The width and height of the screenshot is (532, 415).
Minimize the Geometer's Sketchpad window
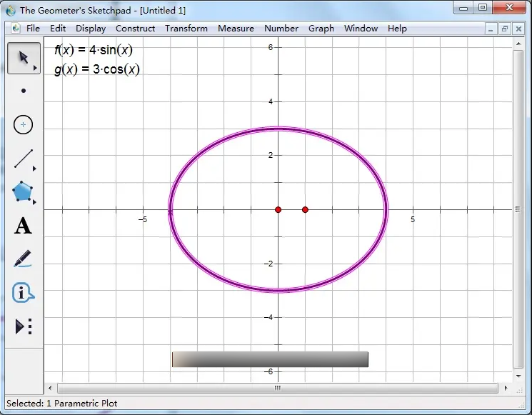[x=463, y=7]
